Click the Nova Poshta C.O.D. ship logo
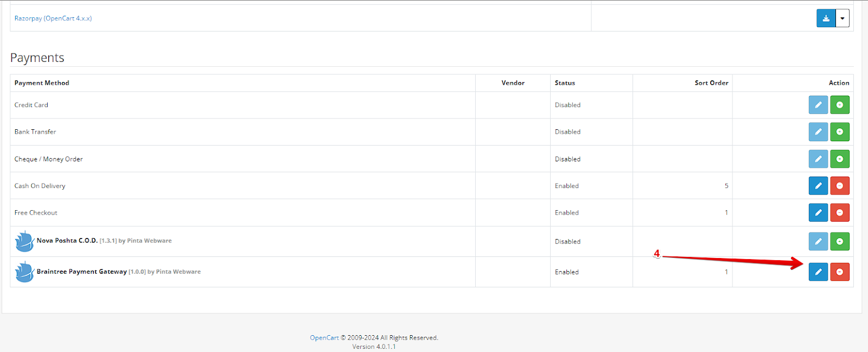The width and height of the screenshot is (868, 352). 24,241
